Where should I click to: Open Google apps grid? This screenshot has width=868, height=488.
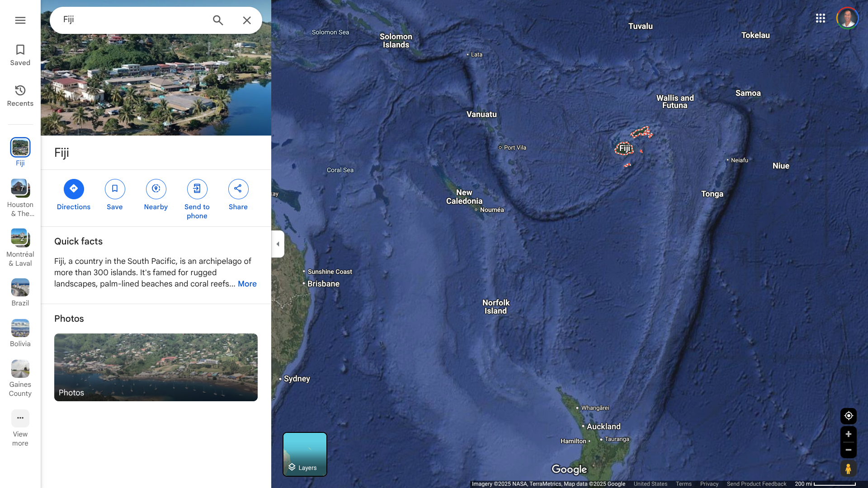coord(820,18)
